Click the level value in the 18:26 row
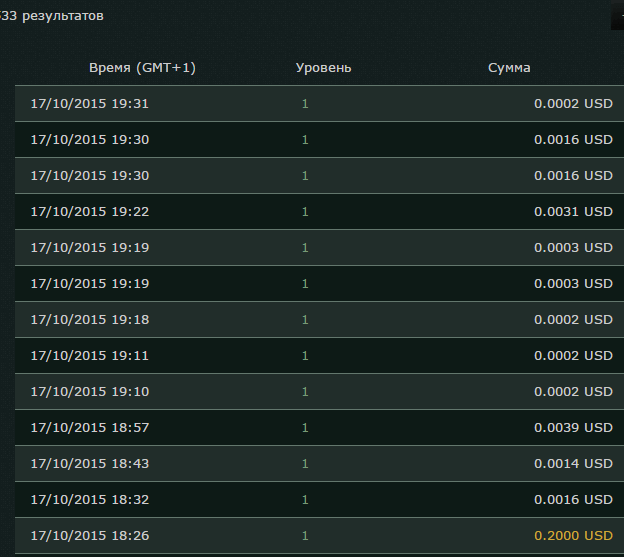 tap(305, 536)
